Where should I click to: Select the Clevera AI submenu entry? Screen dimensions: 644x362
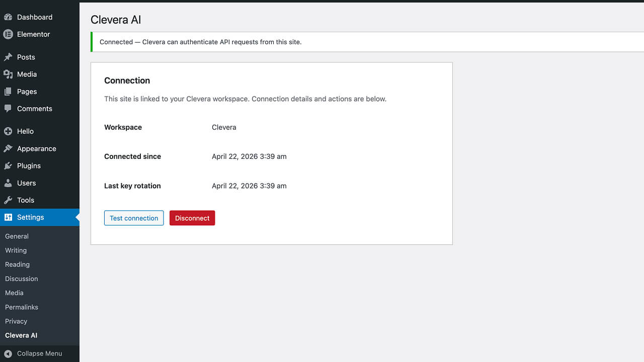click(x=21, y=335)
